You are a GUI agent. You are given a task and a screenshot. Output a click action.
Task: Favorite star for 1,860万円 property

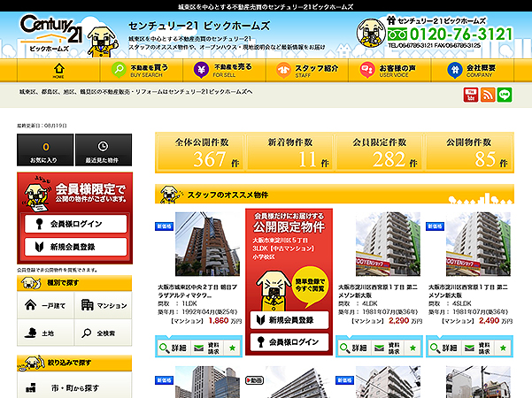point(233,348)
